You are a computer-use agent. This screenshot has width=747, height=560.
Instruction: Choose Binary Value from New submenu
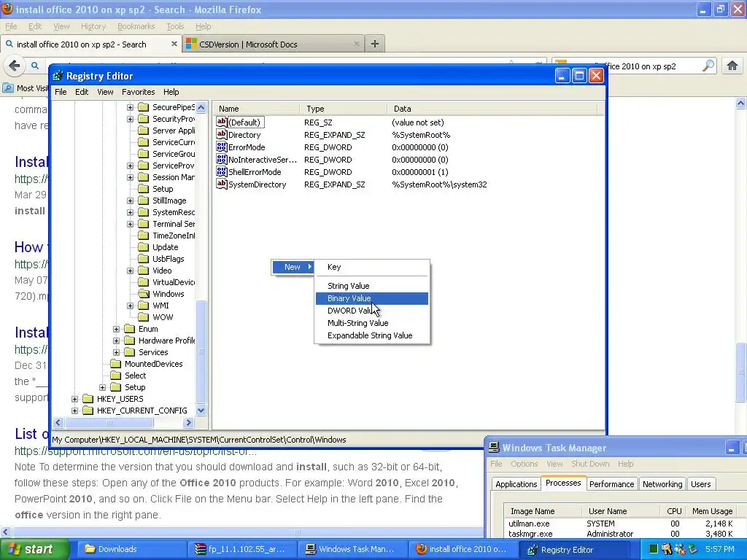click(372, 298)
